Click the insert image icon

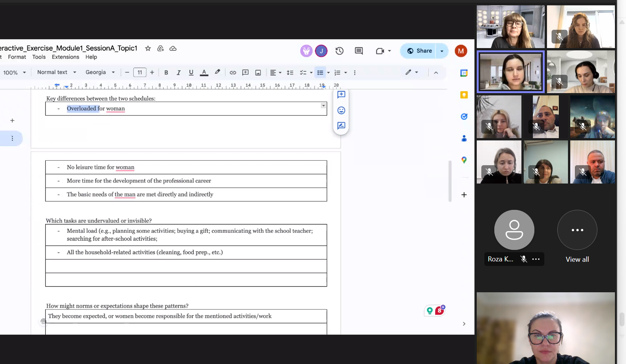[258, 72]
